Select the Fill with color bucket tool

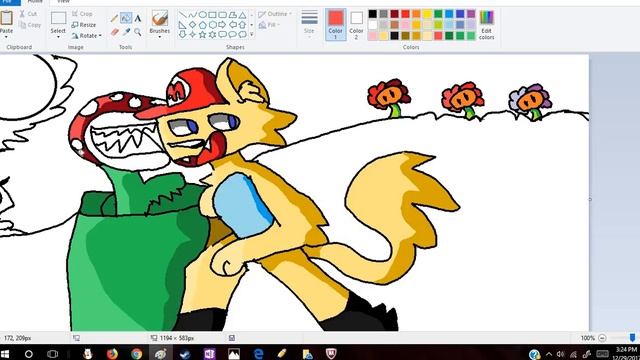[x=126, y=18]
